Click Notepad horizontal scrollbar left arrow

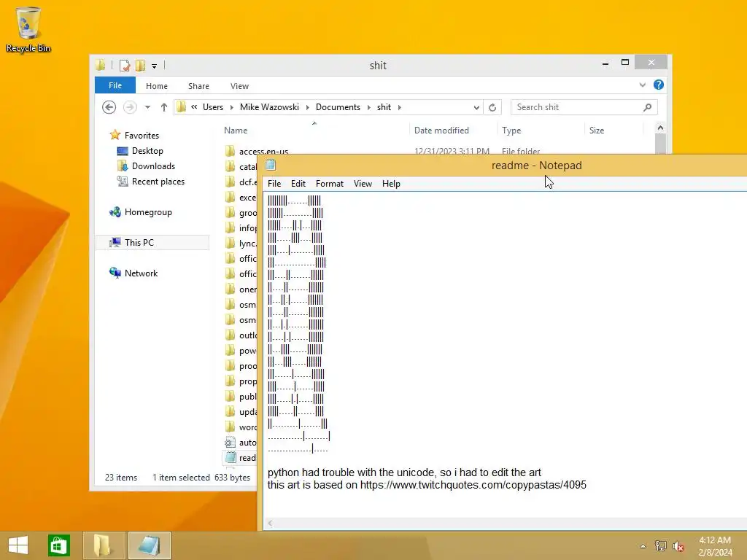click(270, 523)
